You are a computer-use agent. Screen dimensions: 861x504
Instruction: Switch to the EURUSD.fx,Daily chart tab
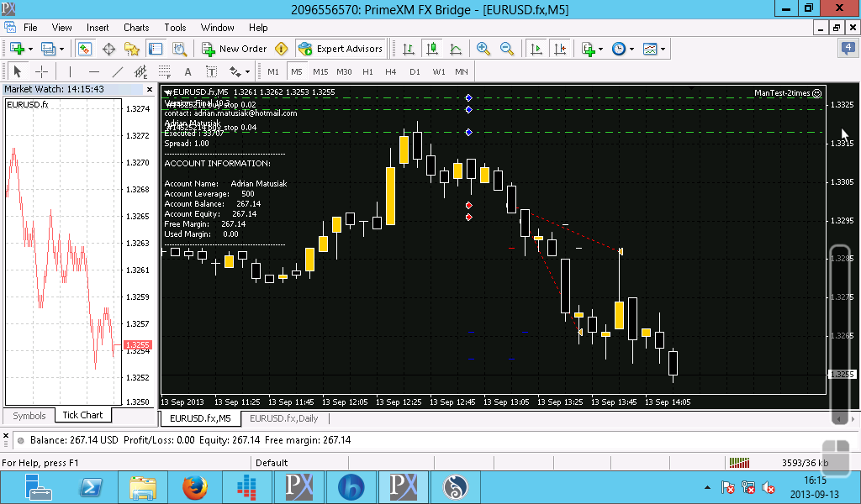[x=284, y=418]
